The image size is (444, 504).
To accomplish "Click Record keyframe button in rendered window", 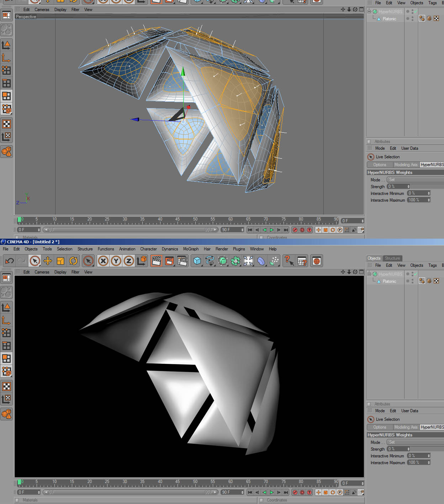I will tap(295, 492).
